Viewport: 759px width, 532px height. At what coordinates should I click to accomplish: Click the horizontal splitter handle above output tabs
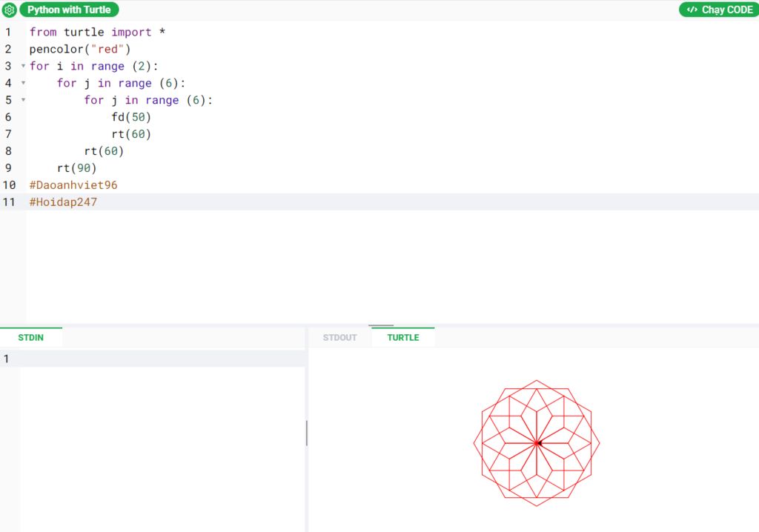click(381, 326)
